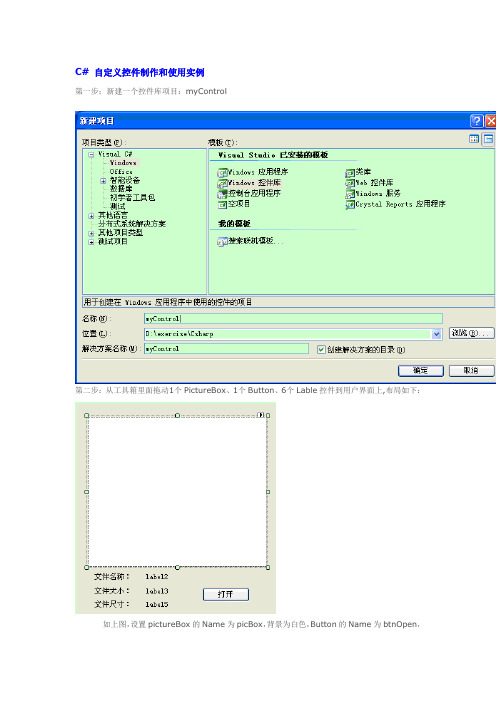Switch templates to small icons view
Image resolution: width=496 pixels, height=702 pixels.
[488, 139]
